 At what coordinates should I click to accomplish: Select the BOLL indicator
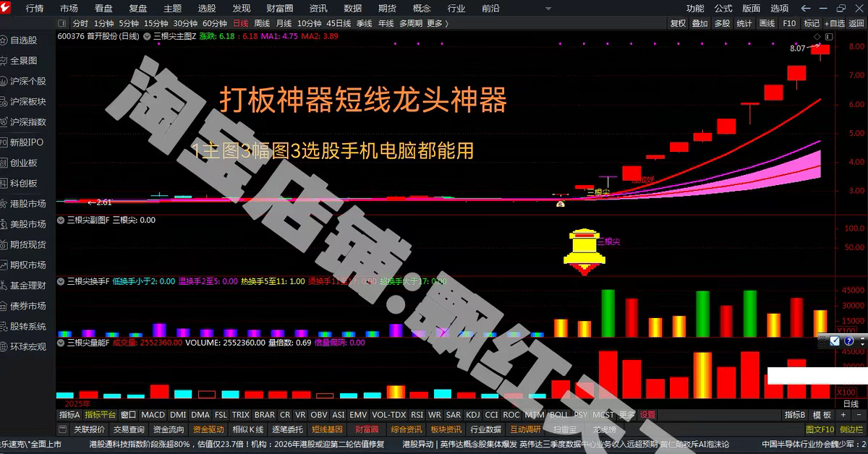click(x=558, y=415)
